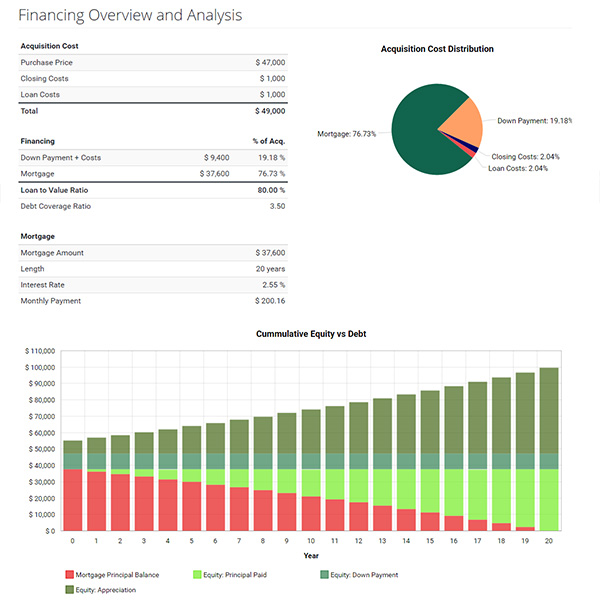Toggle the Equity: Principal Paid legend label
This screenshot has height=600, width=600.
point(235,574)
